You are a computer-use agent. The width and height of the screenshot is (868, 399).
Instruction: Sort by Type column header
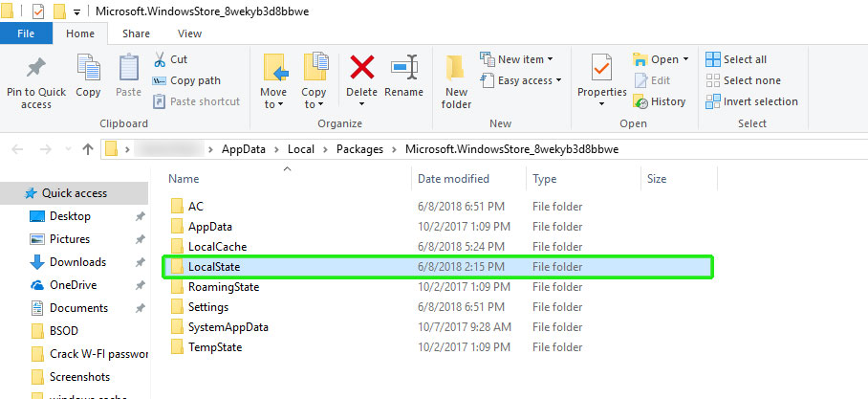click(x=545, y=179)
